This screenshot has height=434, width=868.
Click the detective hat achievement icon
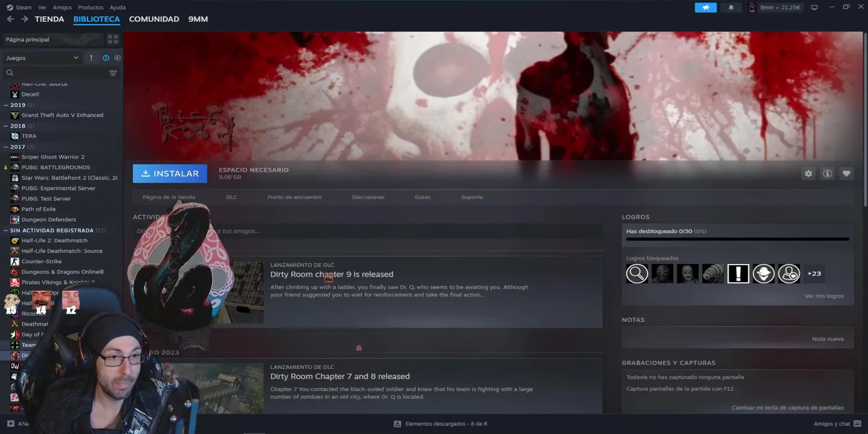[763, 273]
